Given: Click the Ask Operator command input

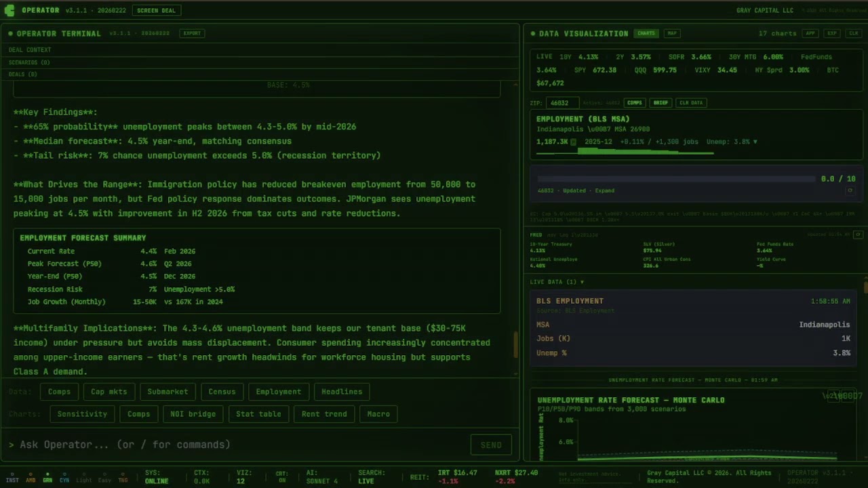Looking at the screenshot, I should coord(237,445).
